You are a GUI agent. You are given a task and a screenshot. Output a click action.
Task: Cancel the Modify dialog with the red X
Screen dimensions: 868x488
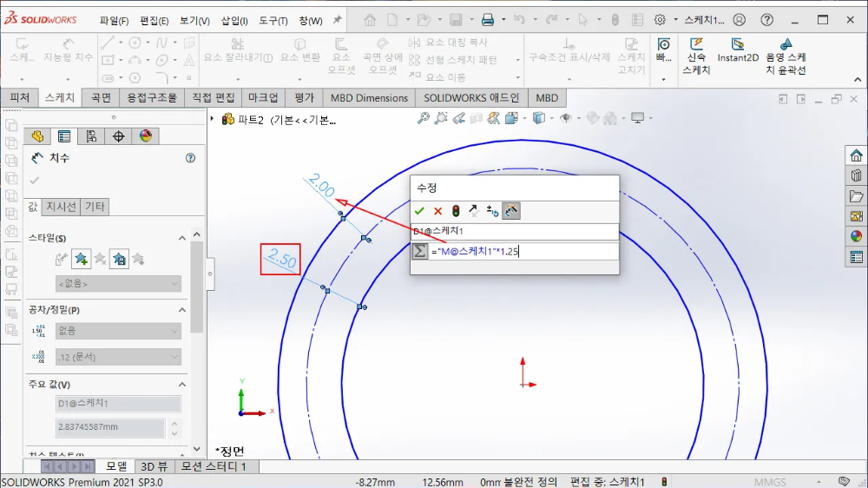(437, 210)
